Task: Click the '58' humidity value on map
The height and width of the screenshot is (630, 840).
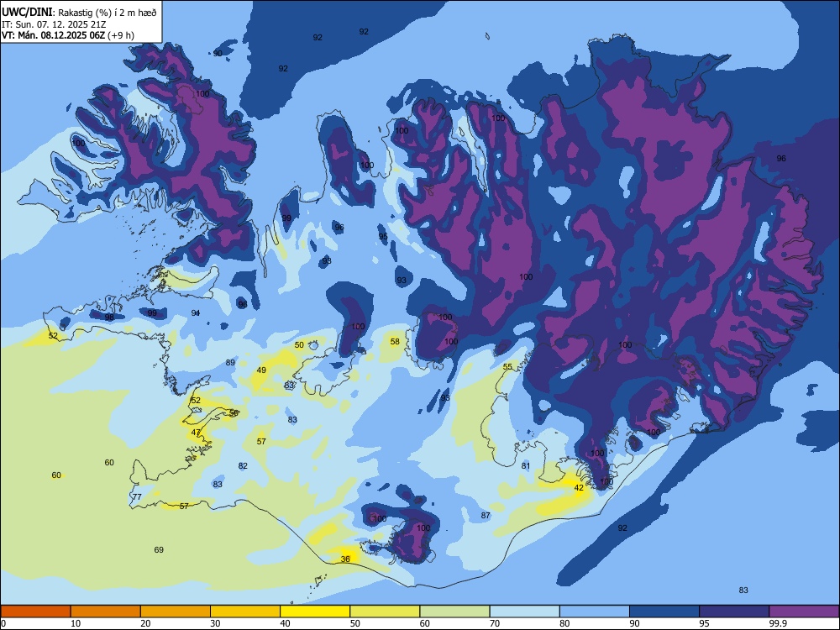Action: tap(395, 341)
